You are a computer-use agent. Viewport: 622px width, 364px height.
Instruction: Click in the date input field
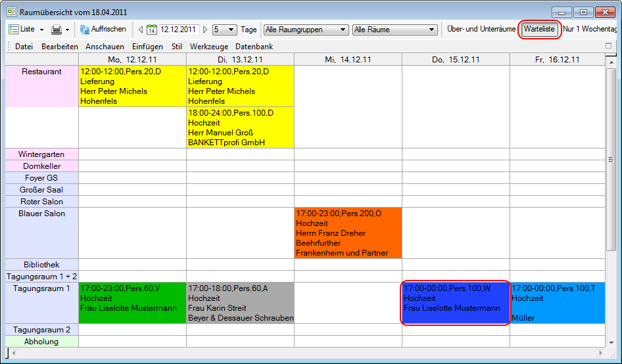178,30
